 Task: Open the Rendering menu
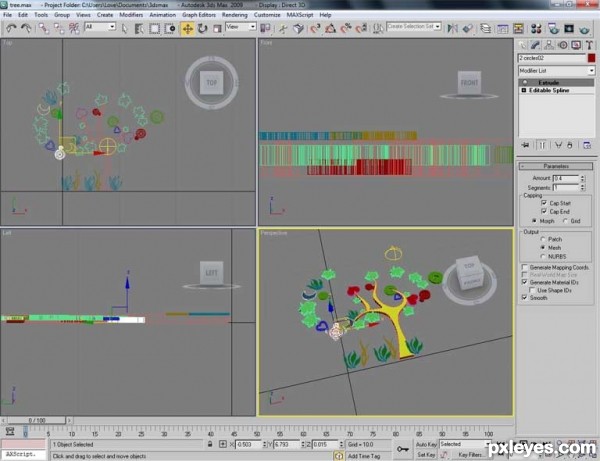pos(234,15)
